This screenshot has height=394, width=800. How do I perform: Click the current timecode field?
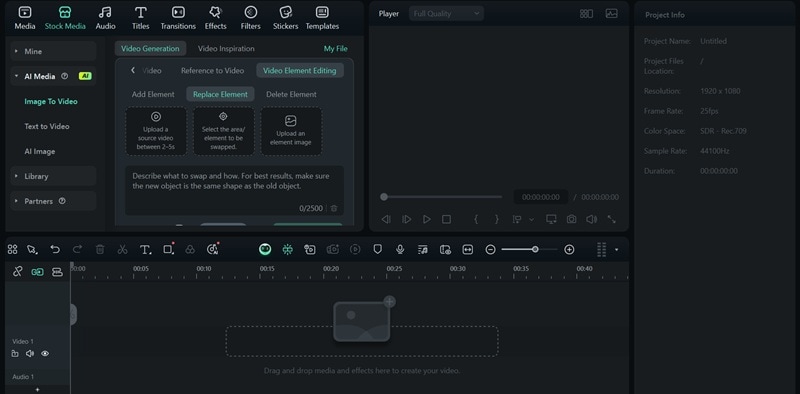[x=540, y=197]
